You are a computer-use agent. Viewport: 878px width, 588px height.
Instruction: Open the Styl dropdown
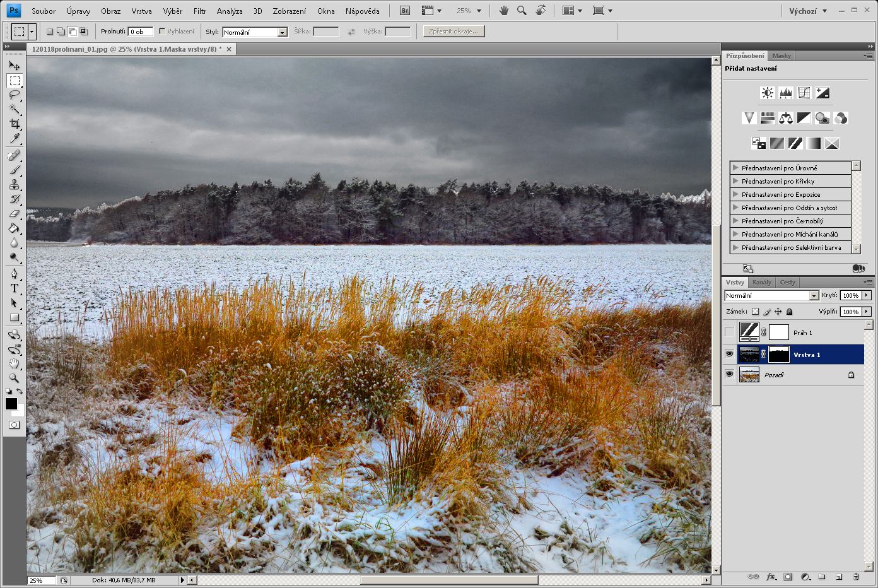coord(282,32)
